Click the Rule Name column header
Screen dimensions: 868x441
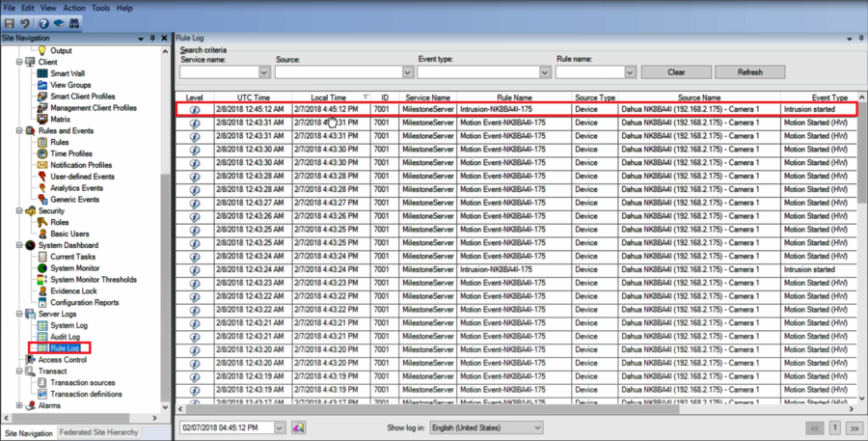514,97
